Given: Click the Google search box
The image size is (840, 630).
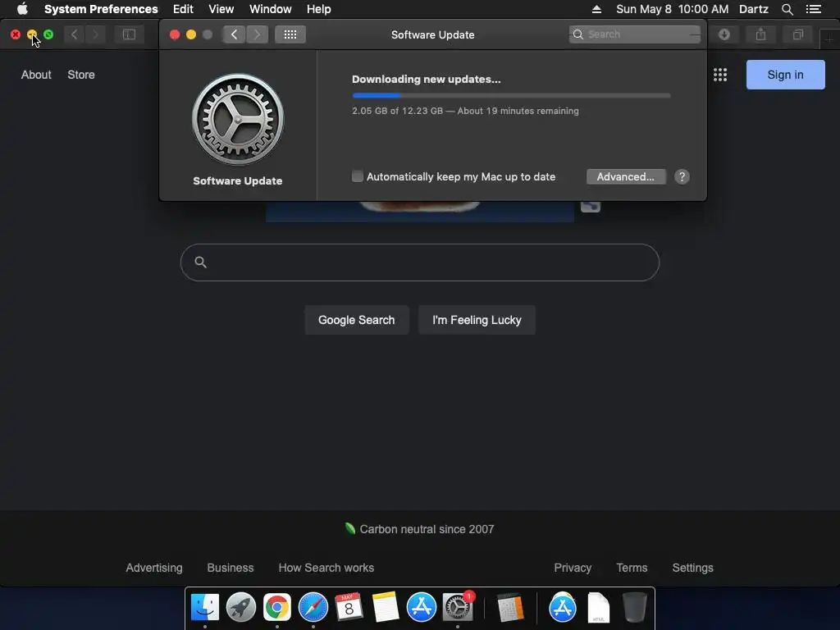Looking at the screenshot, I should [419, 262].
